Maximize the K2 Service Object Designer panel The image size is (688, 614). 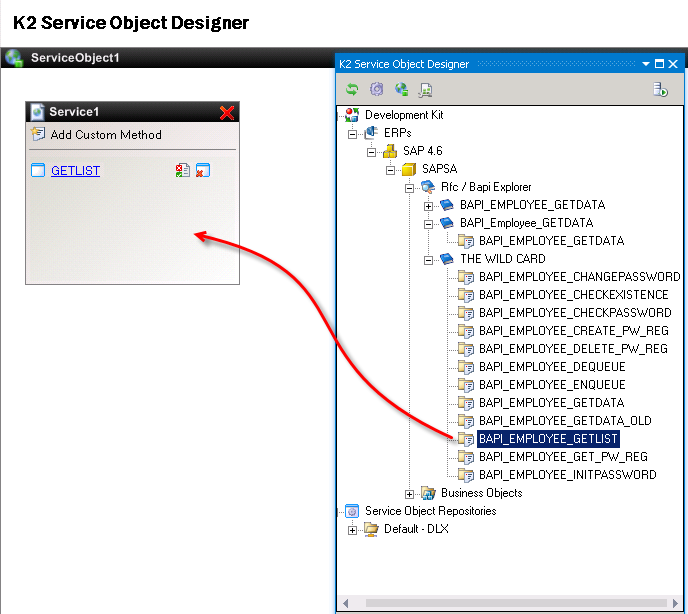tap(659, 64)
